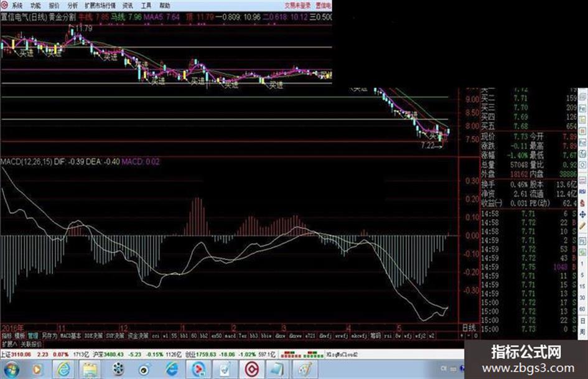Open the 功能 menu
Image resolution: width=588 pixels, height=379 pixels.
tap(35, 6)
